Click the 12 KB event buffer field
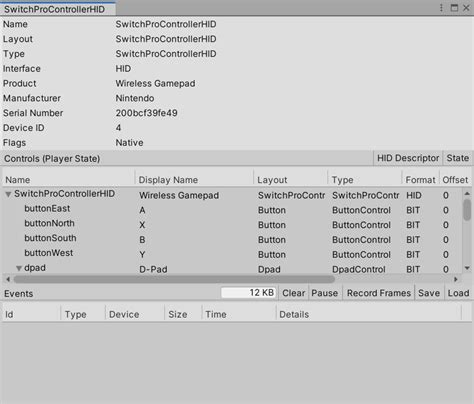The height and width of the screenshot is (404, 474). 249,293
